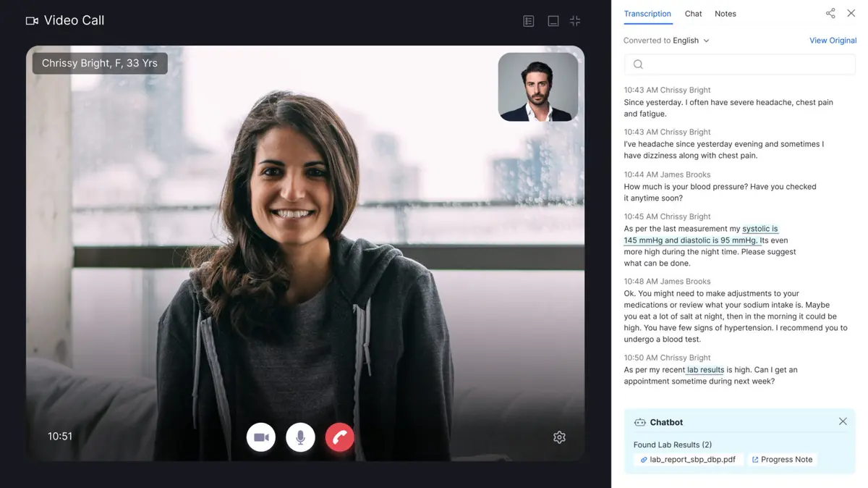
Task: Click the highlighted lab results link
Action: [705, 370]
